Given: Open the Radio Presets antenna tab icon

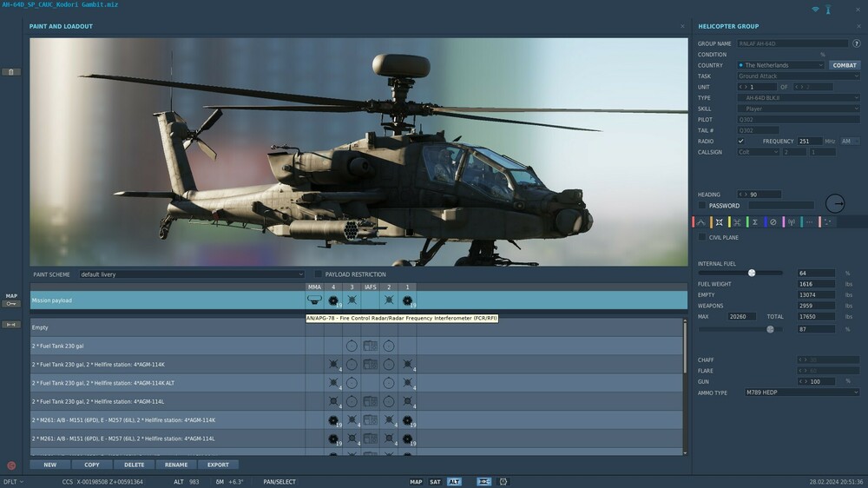Looking at the screenshot, I should [x=792, y=222].
